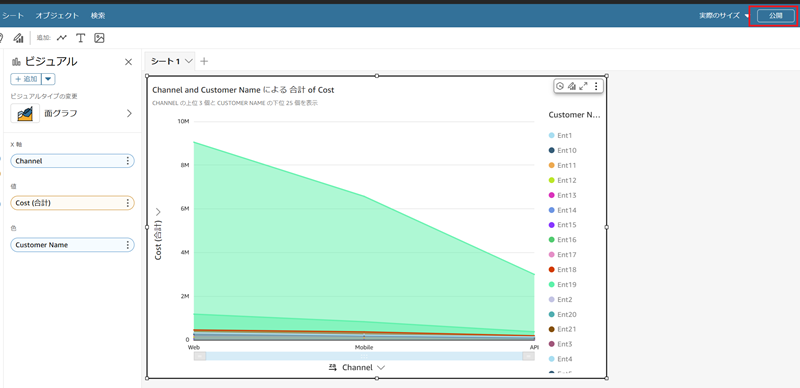Click the + 追加 button
The image size is (800, 388).
click(x=26, y=79)
